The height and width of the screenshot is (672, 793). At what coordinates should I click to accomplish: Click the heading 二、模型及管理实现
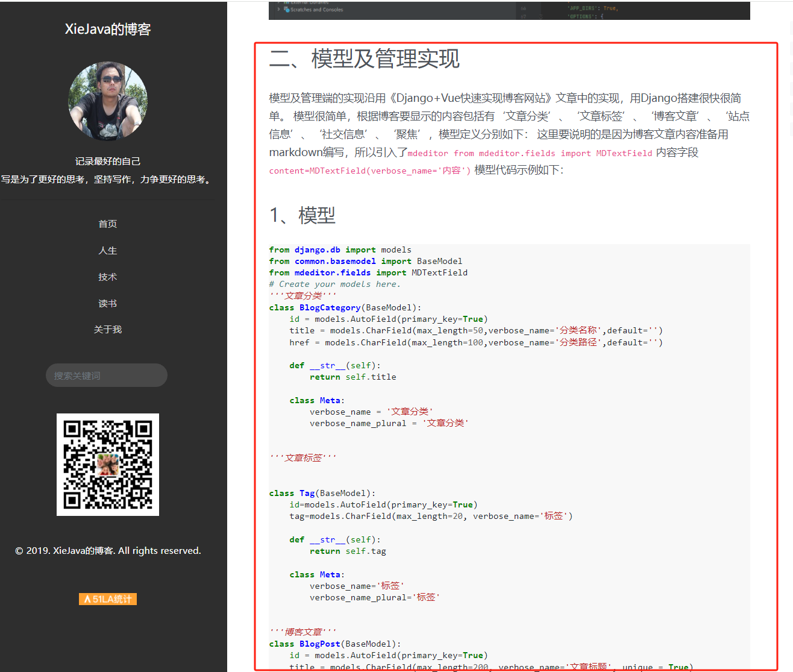click(x=365, y=59)
